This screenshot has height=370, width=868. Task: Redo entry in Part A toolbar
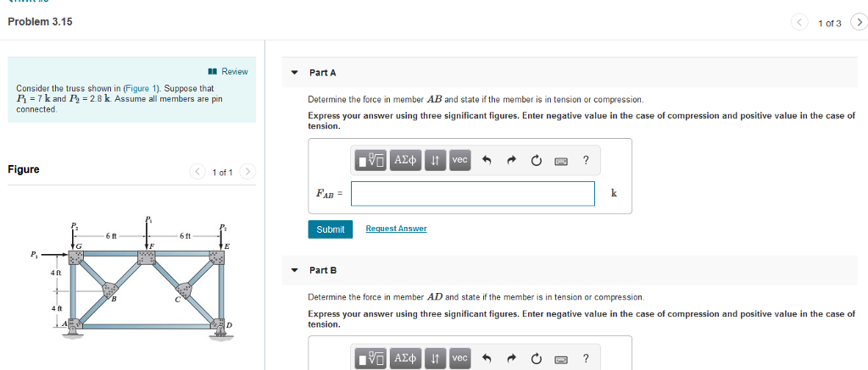(x=511, y=161)
